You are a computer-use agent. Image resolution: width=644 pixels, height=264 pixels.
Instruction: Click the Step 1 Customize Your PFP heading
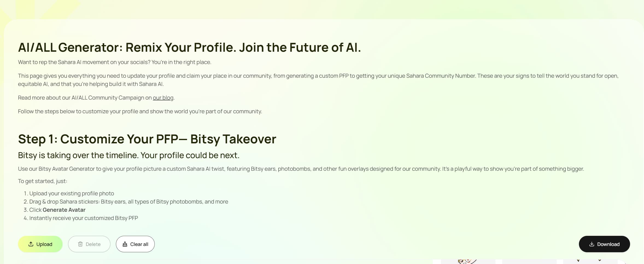coord(147,139)
